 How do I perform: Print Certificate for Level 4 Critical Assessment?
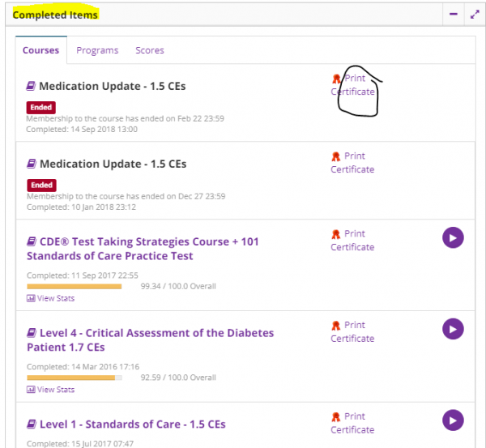(352, 331)
